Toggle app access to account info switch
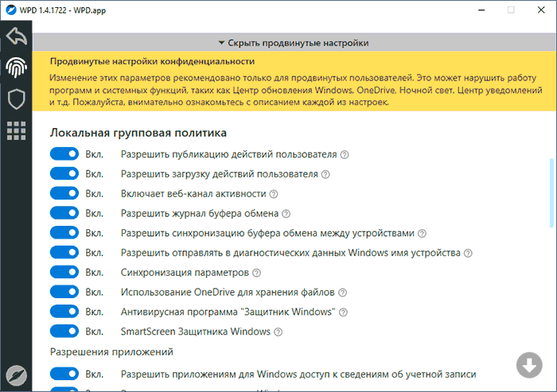This screenshot has height=392, width=557. click(x=64, y=373)
